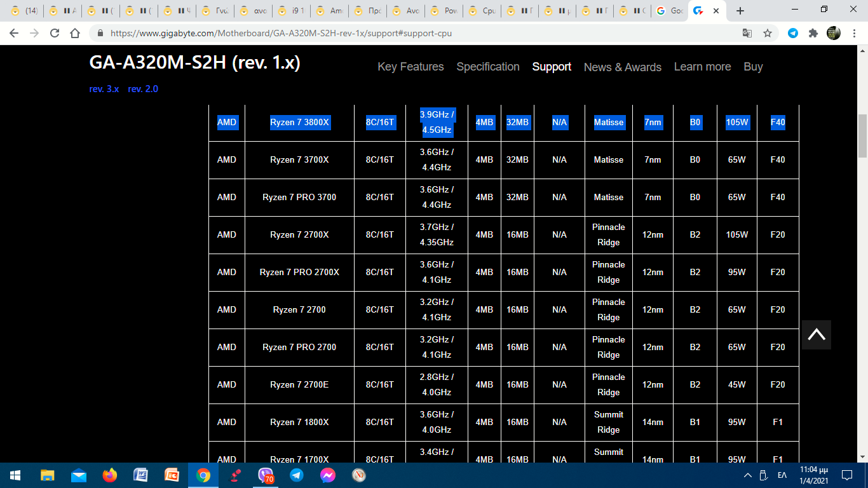868x488 pixels.
Task: Switch to the tab labeled (14)
Action: coord(24,11)
